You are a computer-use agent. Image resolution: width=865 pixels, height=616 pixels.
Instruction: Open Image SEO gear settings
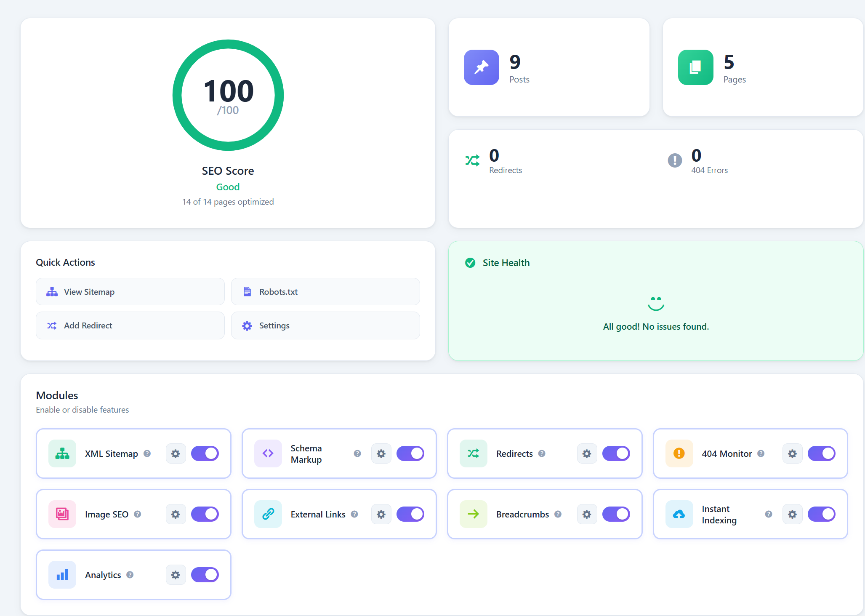coord(176,514)
